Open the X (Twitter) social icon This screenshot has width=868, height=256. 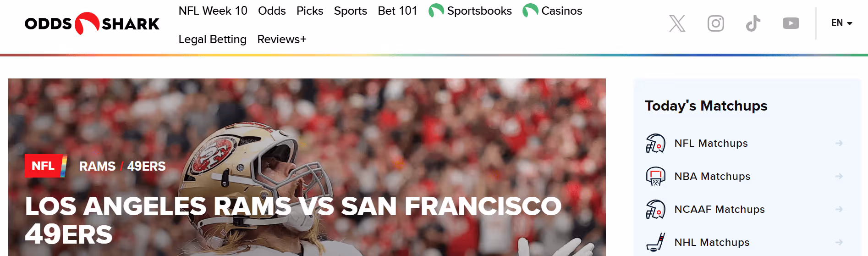677,23
